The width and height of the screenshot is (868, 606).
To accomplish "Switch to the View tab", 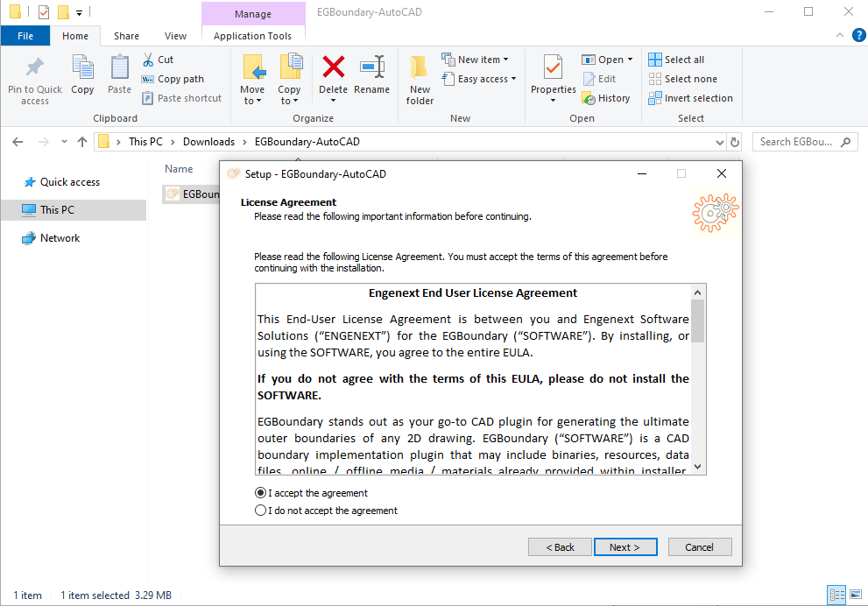I will click(x=175, y=36).
